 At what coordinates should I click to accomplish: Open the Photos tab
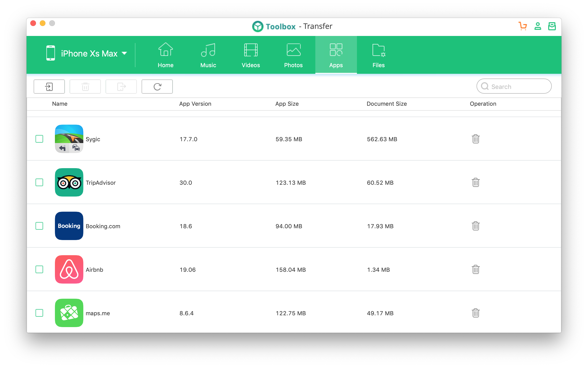(x=293, y=55)
